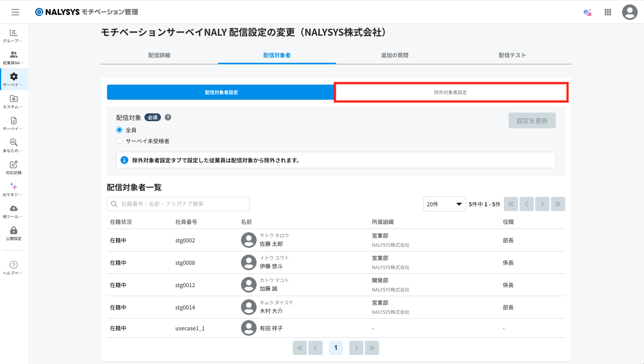The height and width of the screenshot is (364, 644).
Task: Click 佐藤 太郎's avatar
Action: pos(249,240)
